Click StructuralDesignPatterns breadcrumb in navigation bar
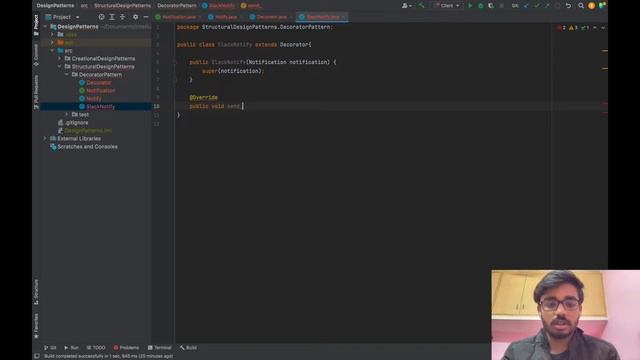This screenshot has height=360, width=640. 122,6
